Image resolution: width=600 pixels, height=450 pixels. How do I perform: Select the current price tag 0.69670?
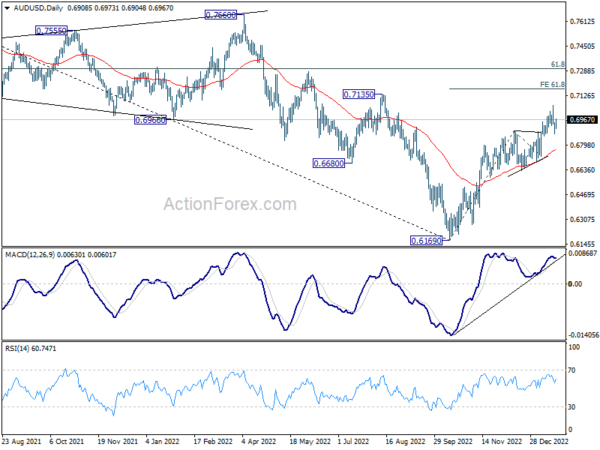583,120
